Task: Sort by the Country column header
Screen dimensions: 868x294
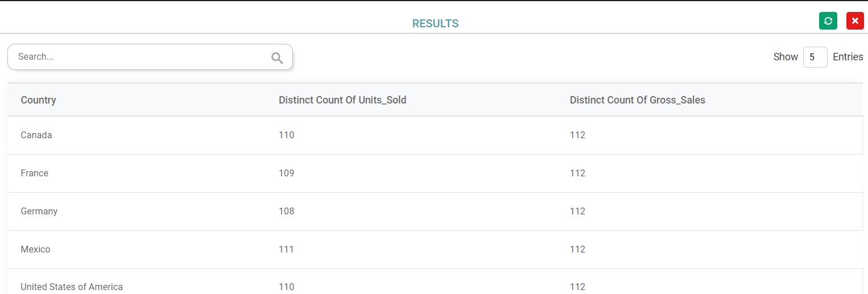Action: click(x=38, y=100)
